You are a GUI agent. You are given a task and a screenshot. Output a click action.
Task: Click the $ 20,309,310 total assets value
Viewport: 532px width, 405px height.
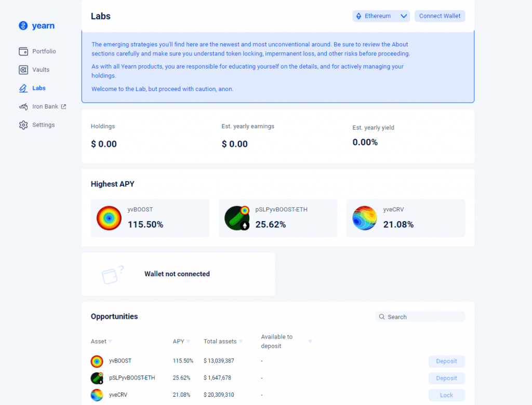click(219, 395)
